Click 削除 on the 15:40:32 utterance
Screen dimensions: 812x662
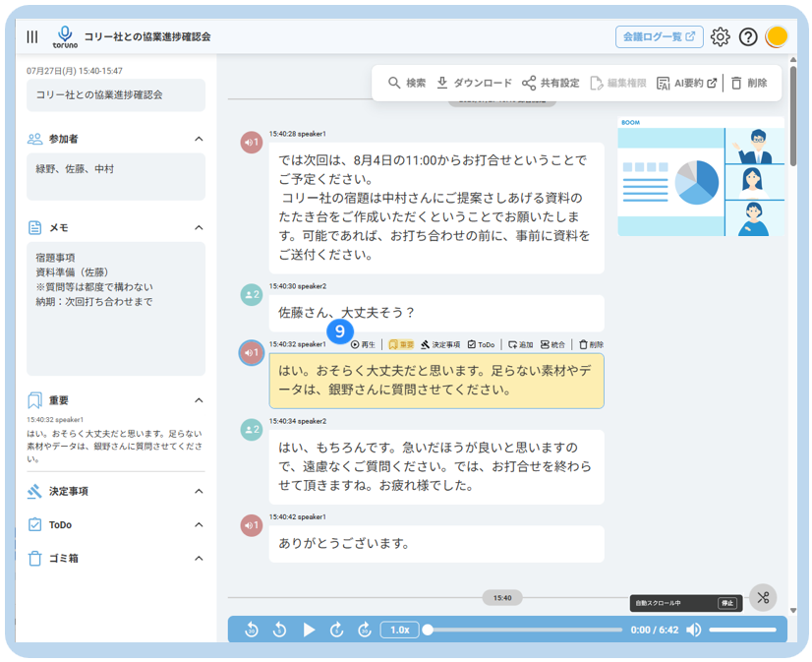click(x=591, y=344)
